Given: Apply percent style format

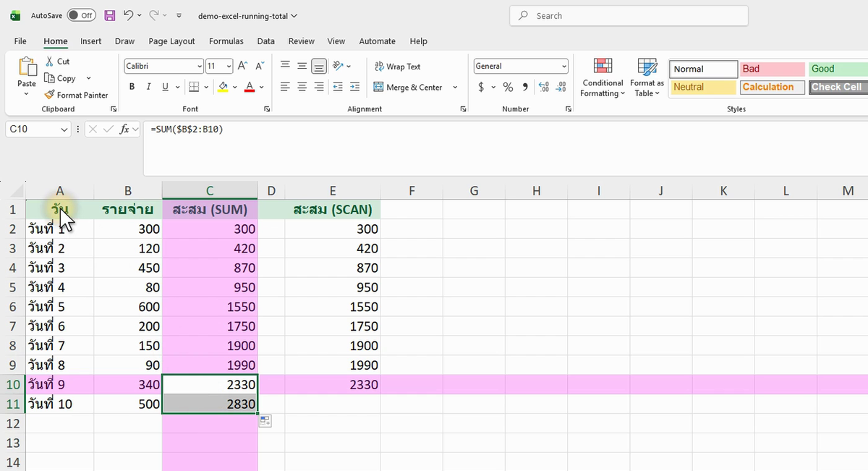Looking at the screenshot, I should pos(508,87).
